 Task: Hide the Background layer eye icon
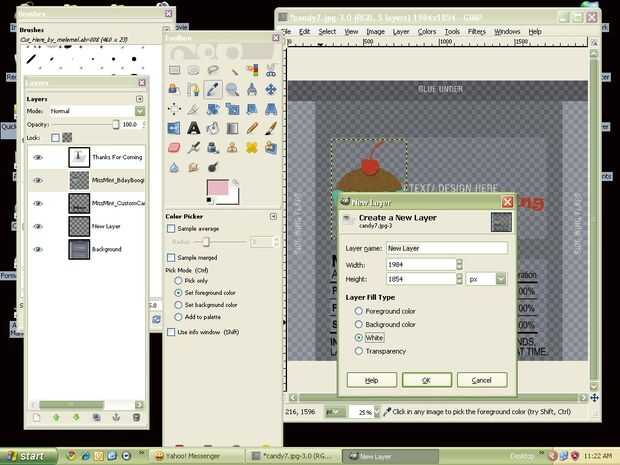point(38,250)
